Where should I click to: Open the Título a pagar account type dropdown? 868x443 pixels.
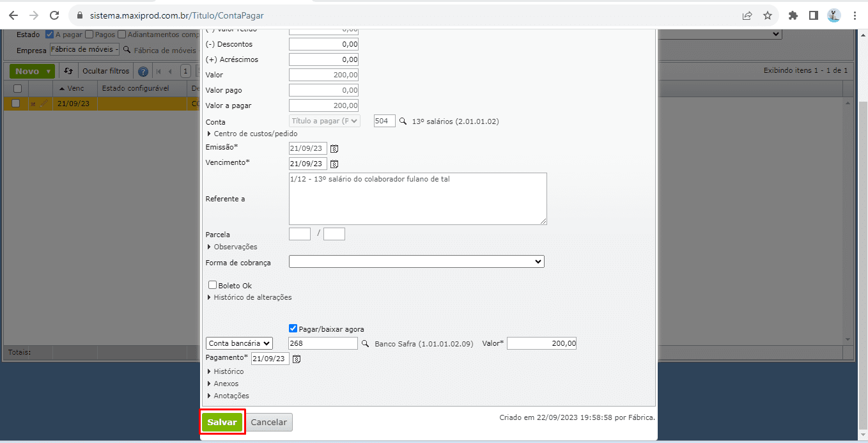point(325,121)
